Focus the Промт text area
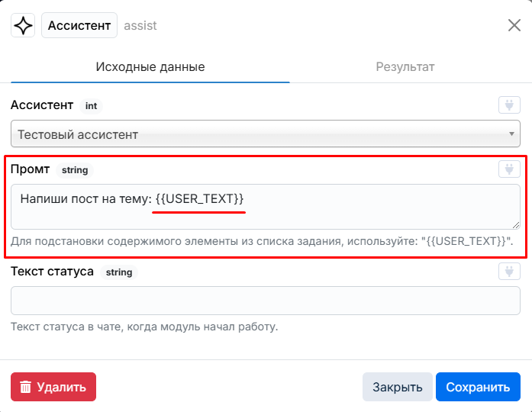Viewport: 532px width, 412px height. pyautogui.click(x=266, y=207)
